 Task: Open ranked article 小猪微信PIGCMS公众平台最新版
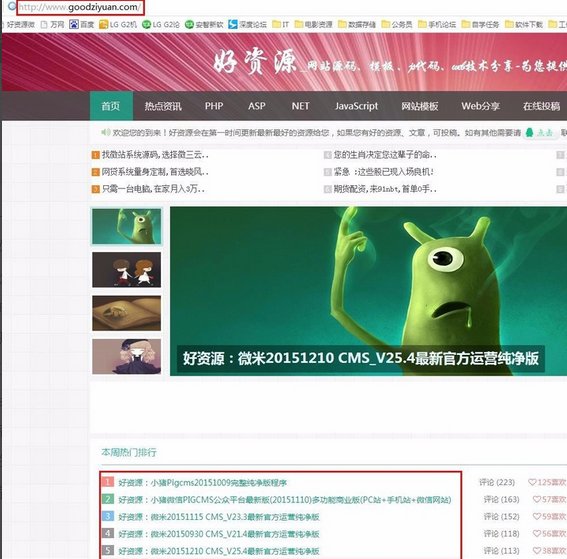tap(285, 500)
